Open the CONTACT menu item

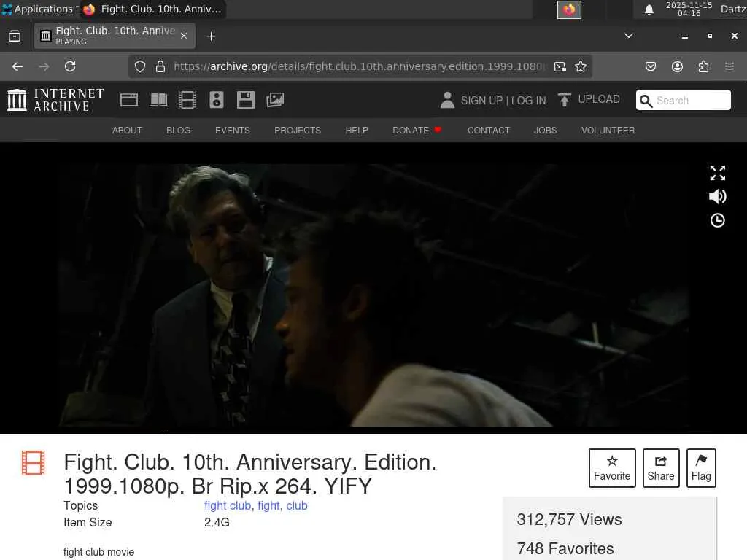pyautogui.click(x=488, y=131)
